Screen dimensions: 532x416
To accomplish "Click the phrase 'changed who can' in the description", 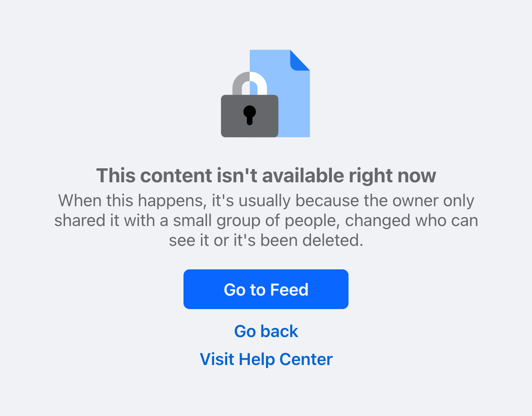I will (412, 220).
